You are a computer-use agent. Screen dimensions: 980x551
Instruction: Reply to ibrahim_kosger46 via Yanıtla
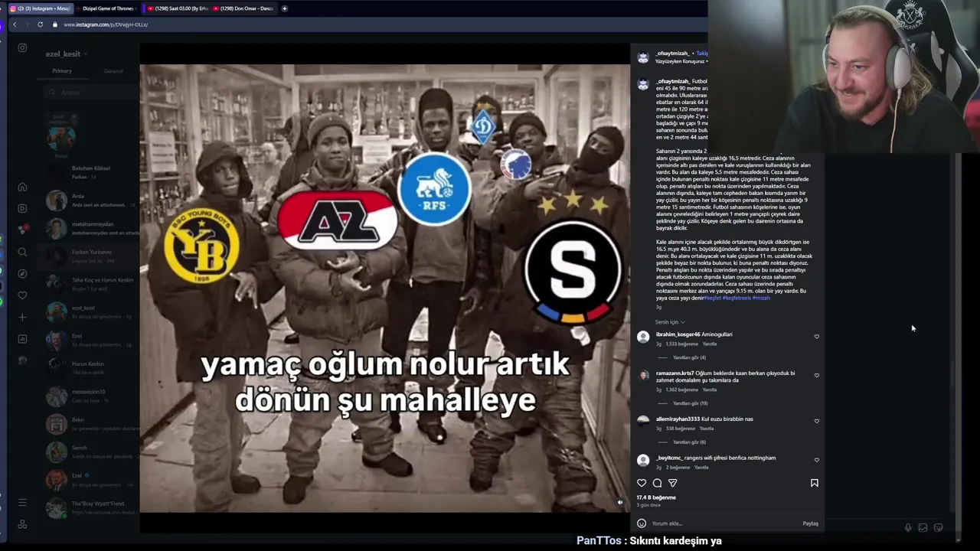pos(710,344)
